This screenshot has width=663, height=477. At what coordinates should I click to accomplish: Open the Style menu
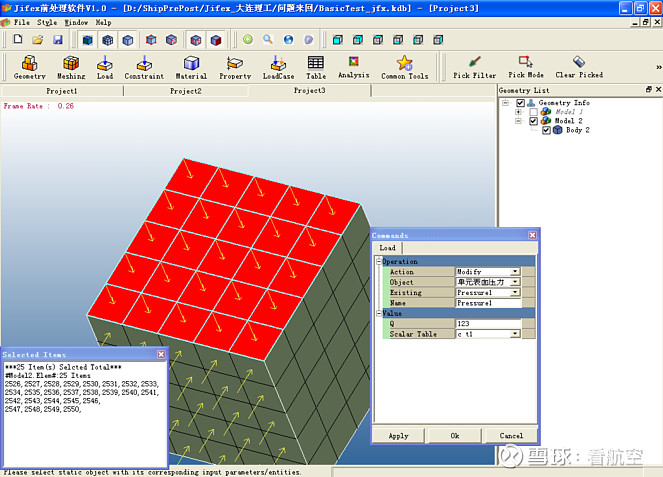point(47,22)
